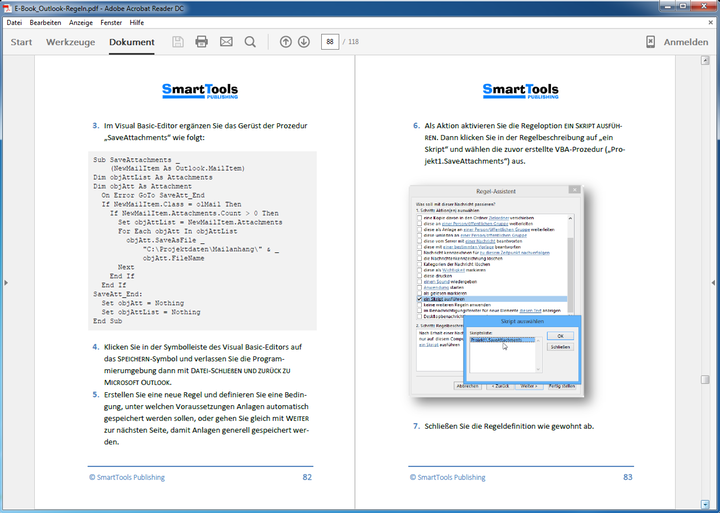Viewport: 720px width, 513px height.
Task: Click the left page SmartTools Publishing logo
Action: [200, 91]
